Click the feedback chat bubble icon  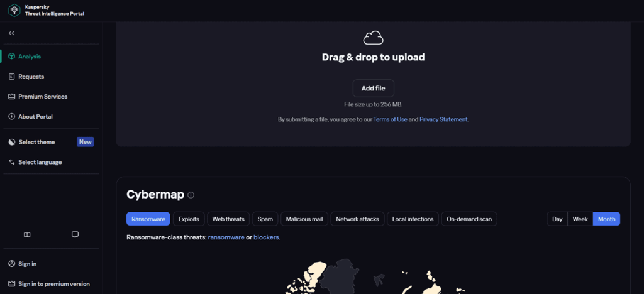(x=75, y=234)
